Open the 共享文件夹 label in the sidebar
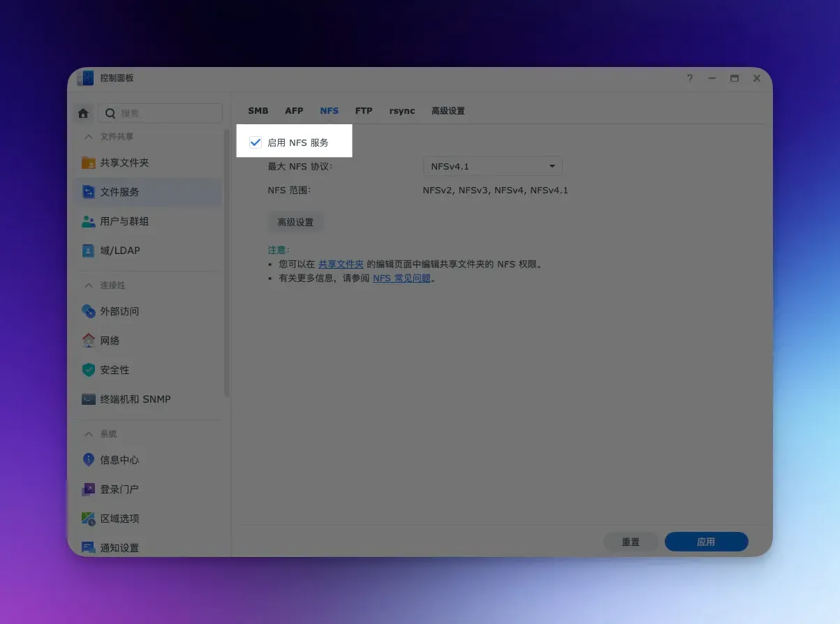The width and height of the screenshot is (840, 624). click(x=124, y=163)
